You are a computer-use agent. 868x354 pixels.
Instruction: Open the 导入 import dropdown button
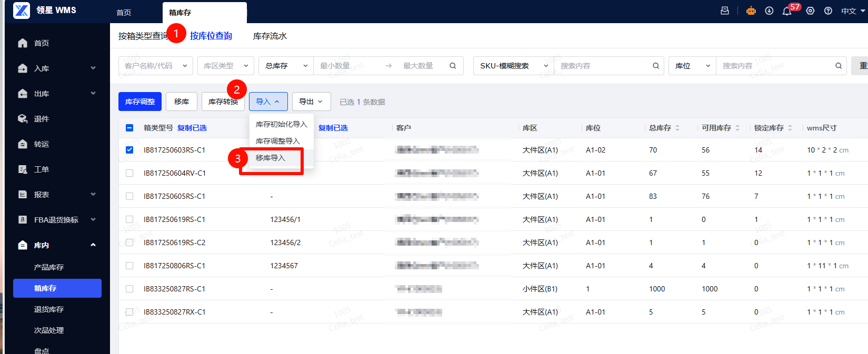268,102
